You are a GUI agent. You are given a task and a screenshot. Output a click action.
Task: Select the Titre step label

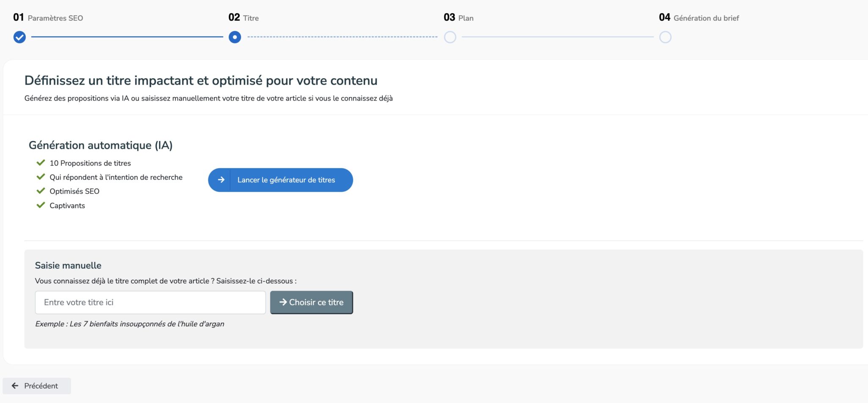coord(251,18)
